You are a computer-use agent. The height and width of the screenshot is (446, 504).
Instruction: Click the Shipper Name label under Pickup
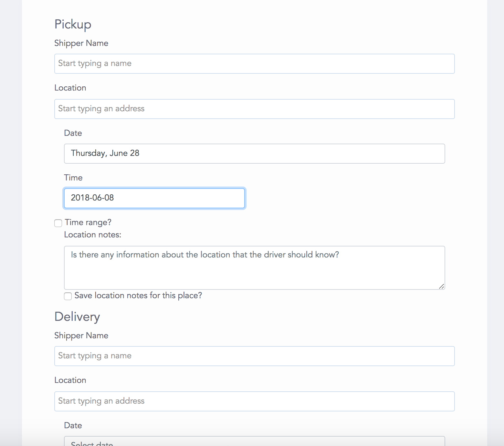(x=81, y=43)
